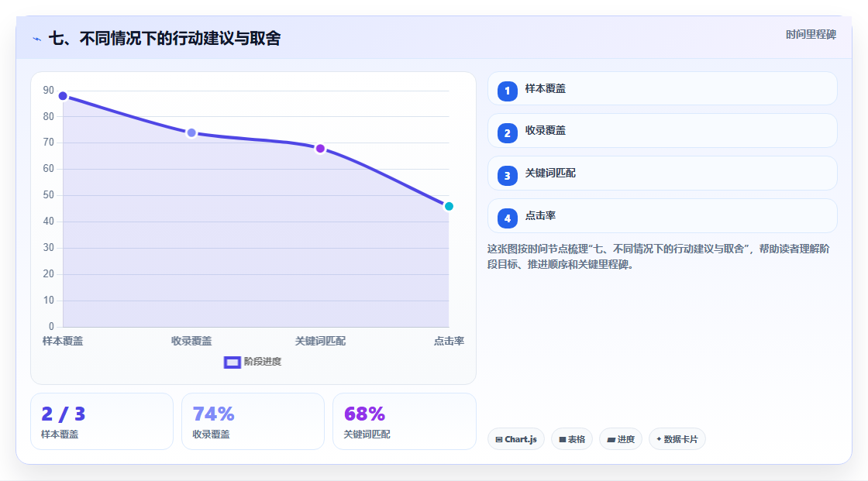
Task: Select the 关键词匹配 purple data point
Action: pyautogui.click(x=320, y=149)
